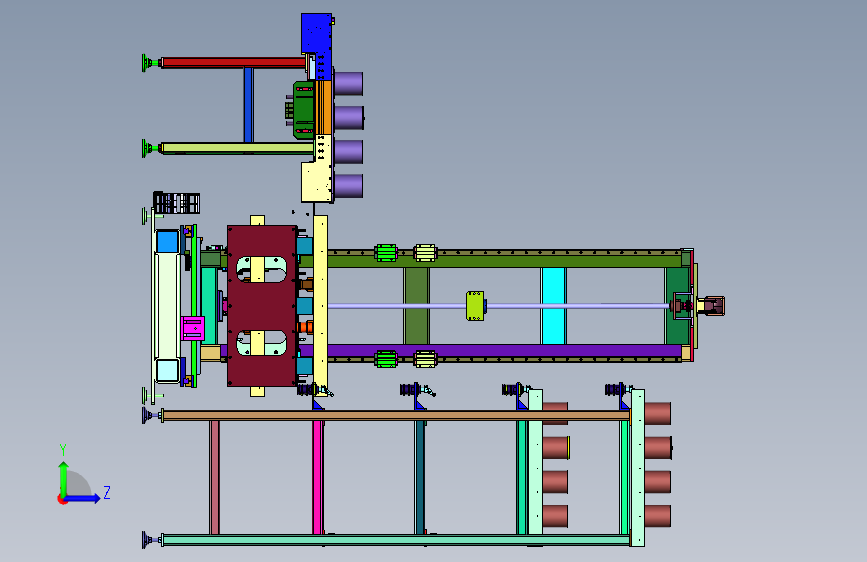Select the orange vertical panel

tap(323, 107)
